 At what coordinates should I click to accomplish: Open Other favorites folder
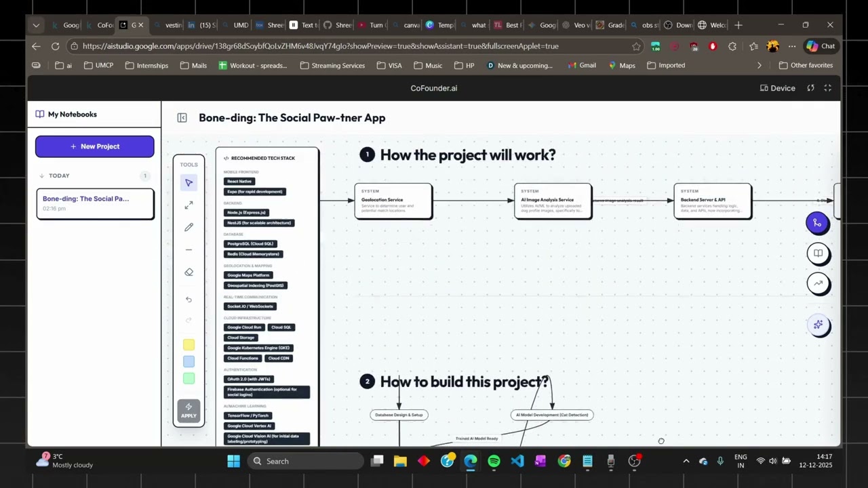coord(806,66)
